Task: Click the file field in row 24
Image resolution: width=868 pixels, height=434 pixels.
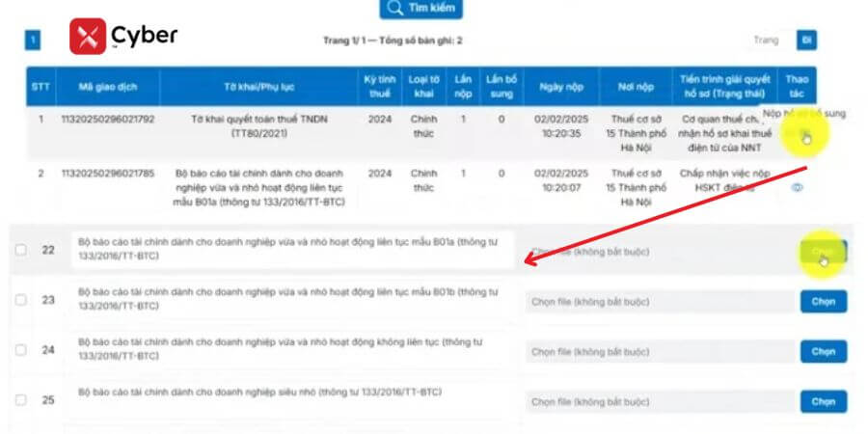Action: (x=658, y=353)
